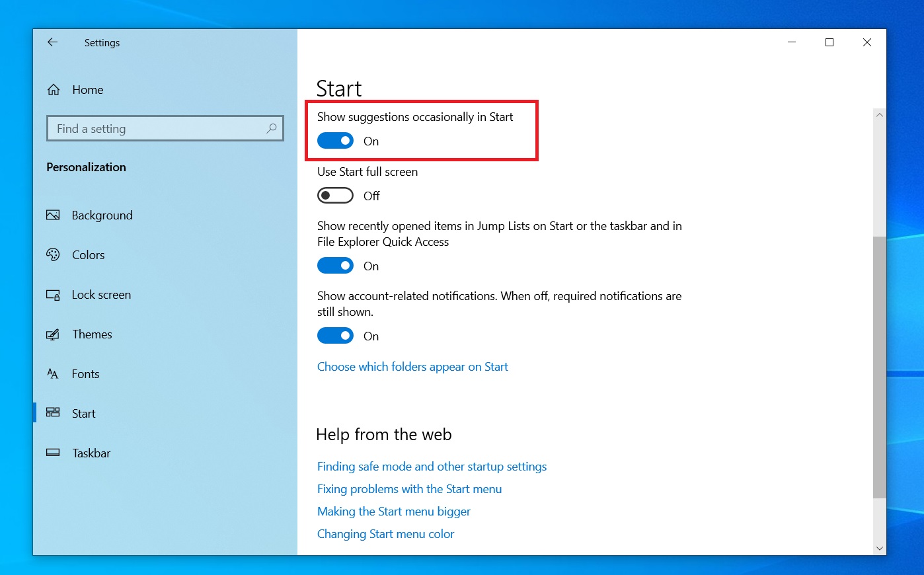Open Choose which folders appear on Start
Screen dimensions: 924x575
[x=412, y=367]
